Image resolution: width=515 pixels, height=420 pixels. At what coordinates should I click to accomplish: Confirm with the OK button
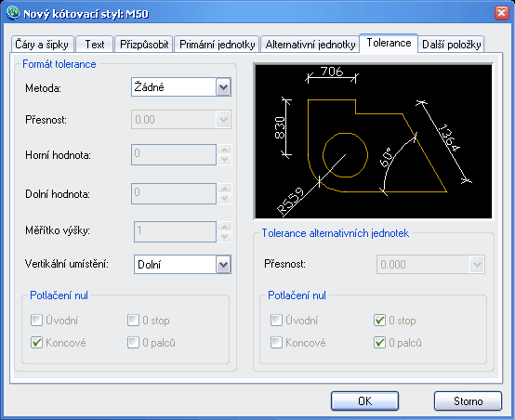[365, 401]
